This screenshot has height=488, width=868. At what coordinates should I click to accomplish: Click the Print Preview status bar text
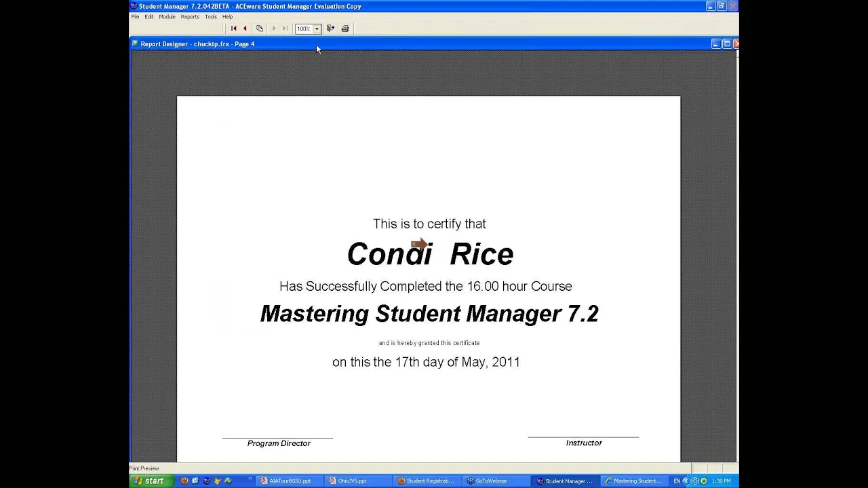(x=144, y=468)
